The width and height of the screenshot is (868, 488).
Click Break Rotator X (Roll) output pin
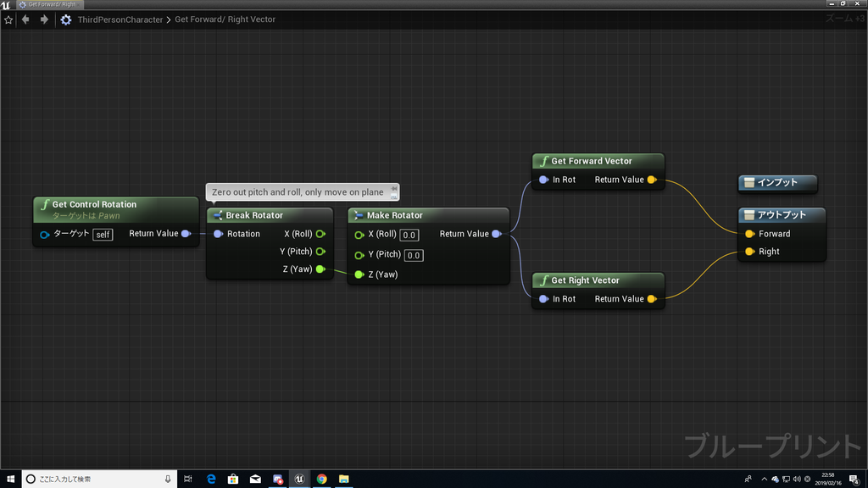click(320, 234)
